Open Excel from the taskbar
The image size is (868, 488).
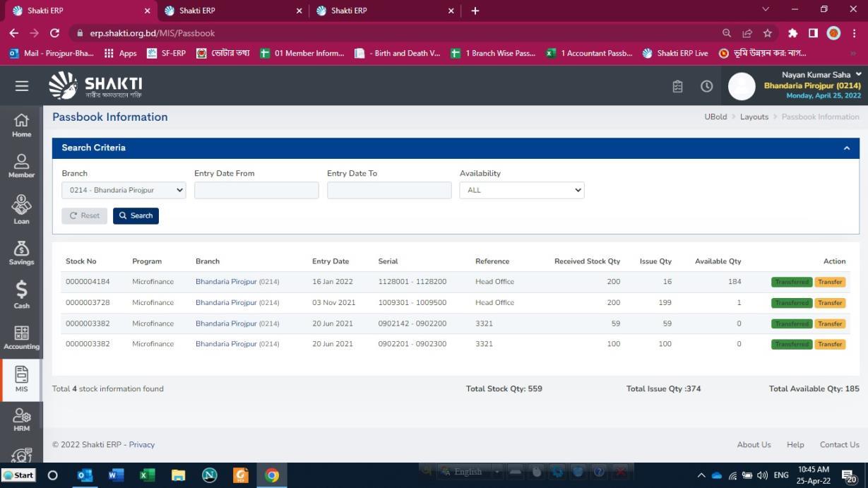[147, 475]
